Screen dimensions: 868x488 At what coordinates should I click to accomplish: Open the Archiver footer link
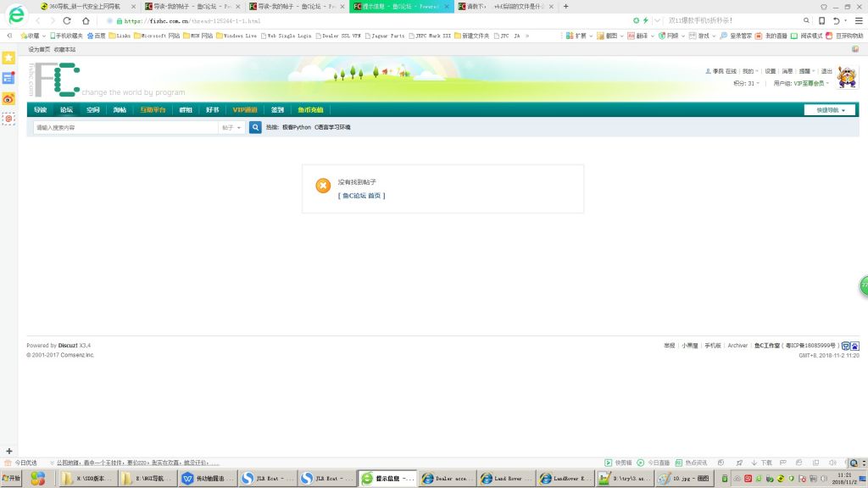[737, 346]
